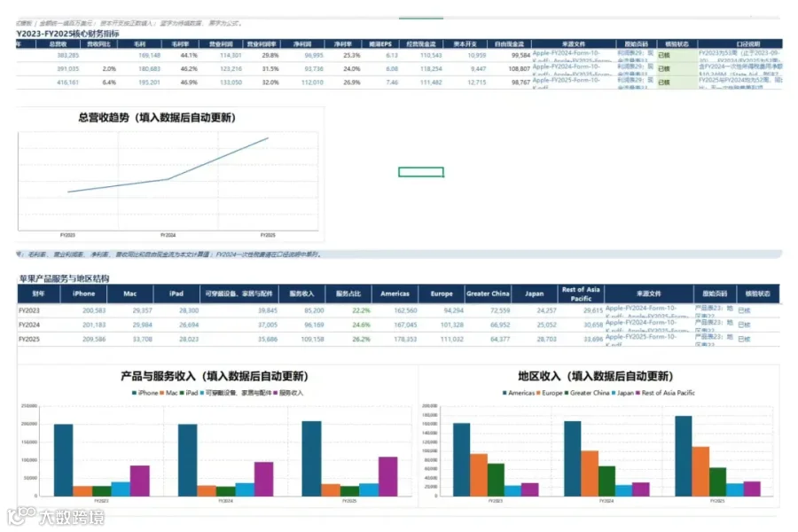
Task: Select the green-outlined active cell
Action: click(x=421, y=172)
